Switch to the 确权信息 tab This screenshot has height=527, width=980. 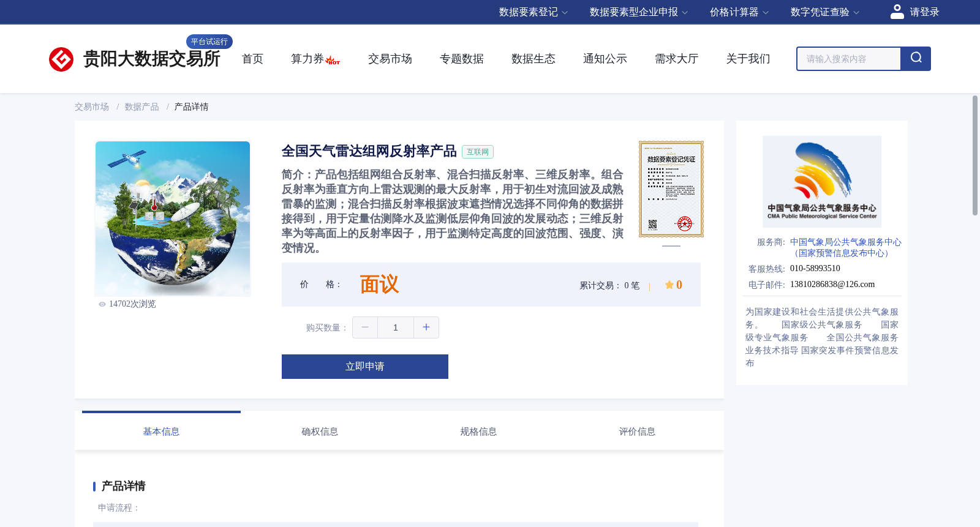320,432
